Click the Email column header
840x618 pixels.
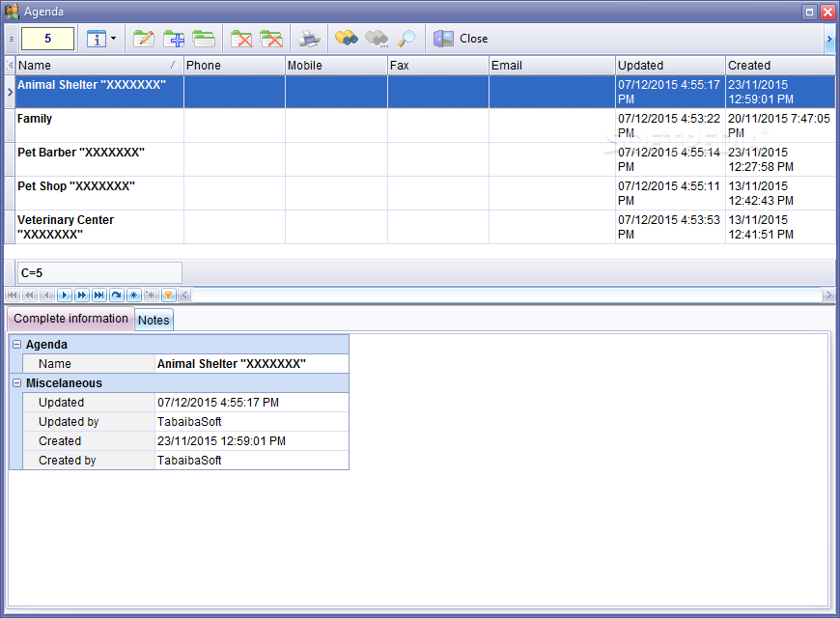pyautogui.click(x=552, y=66)
